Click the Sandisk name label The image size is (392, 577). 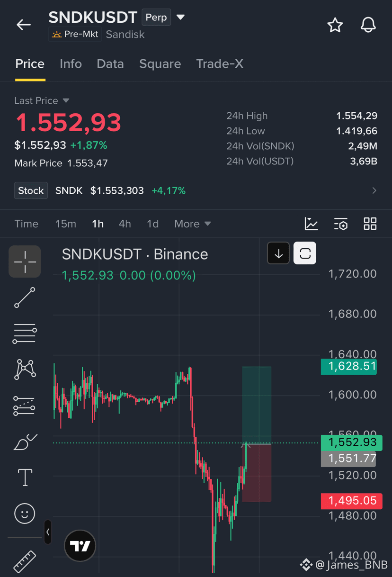125,34
